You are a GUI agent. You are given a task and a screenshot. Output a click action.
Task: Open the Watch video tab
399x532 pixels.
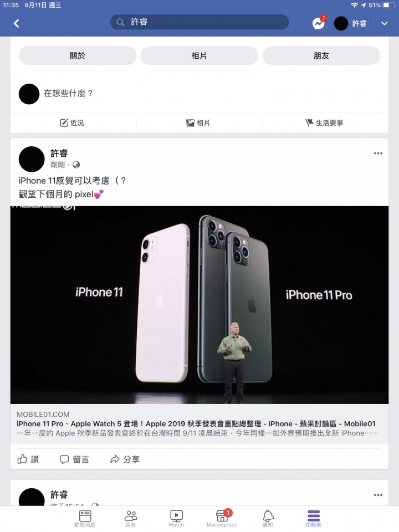click(x=176, y=519)
